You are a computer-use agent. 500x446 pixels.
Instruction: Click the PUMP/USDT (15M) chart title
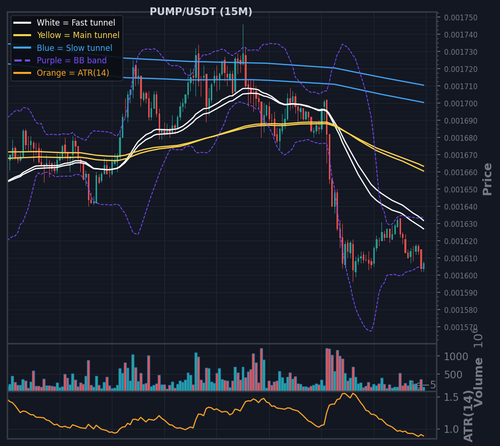[201, 12]
